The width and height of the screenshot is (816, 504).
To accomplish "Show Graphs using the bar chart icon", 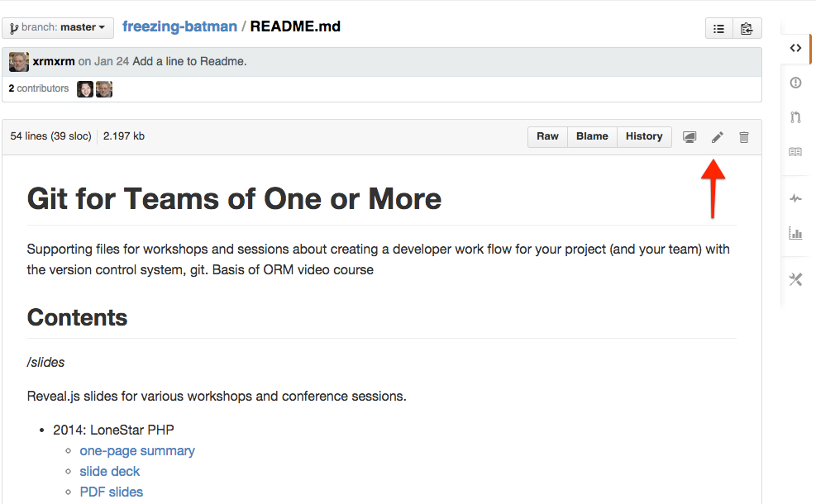I will [x=795, y=233].
